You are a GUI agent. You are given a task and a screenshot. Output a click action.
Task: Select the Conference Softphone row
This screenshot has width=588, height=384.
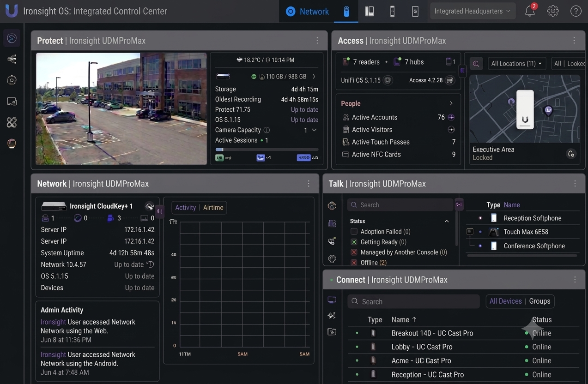click(522, 246)
